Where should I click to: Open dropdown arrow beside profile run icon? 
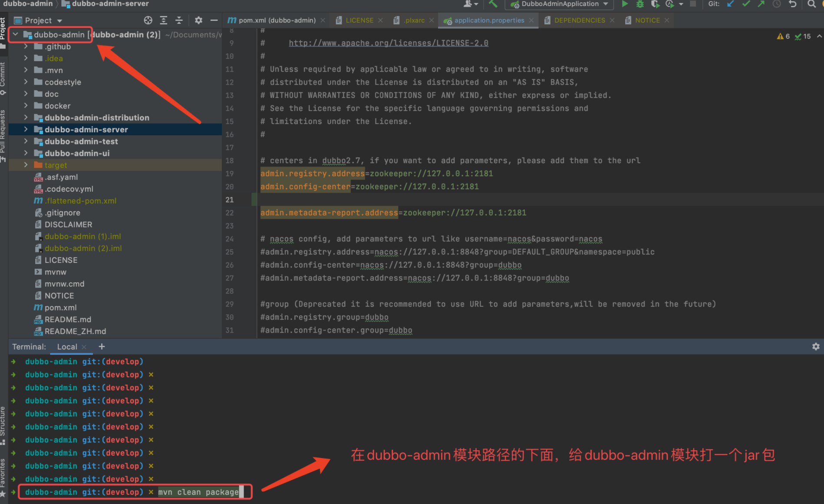(681, 4)
